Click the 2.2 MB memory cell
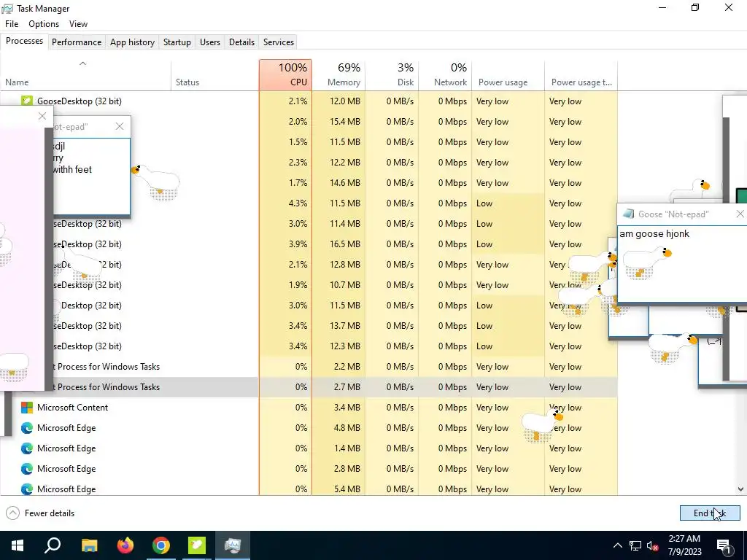 coord(338,366)
